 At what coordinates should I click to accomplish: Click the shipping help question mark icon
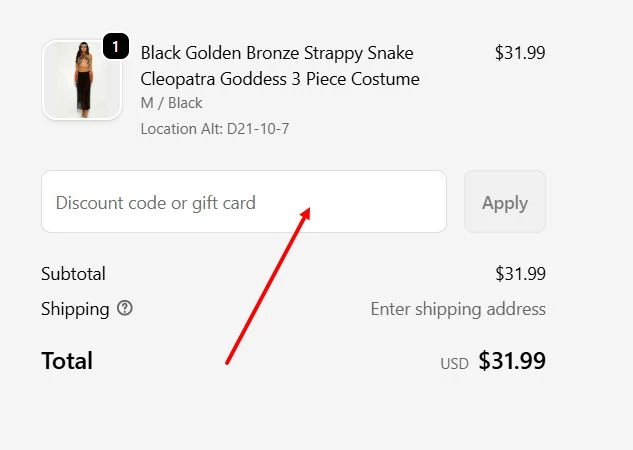click(x=124, y=308)
